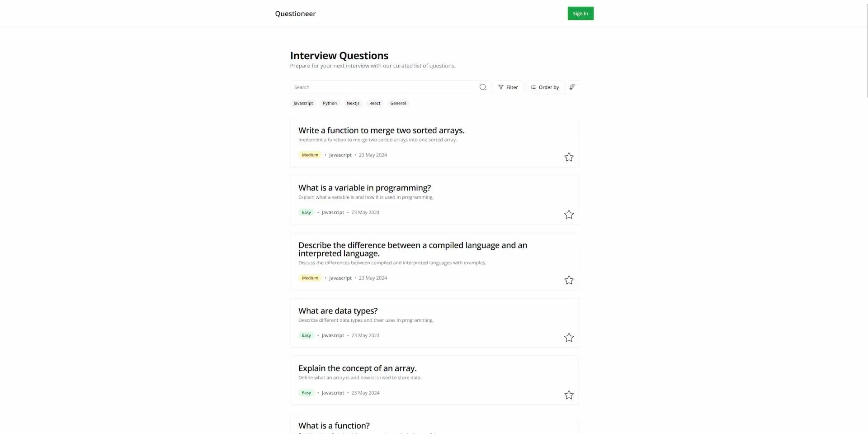
Task: Click the sort direction icon
Action: coord(572,87)
